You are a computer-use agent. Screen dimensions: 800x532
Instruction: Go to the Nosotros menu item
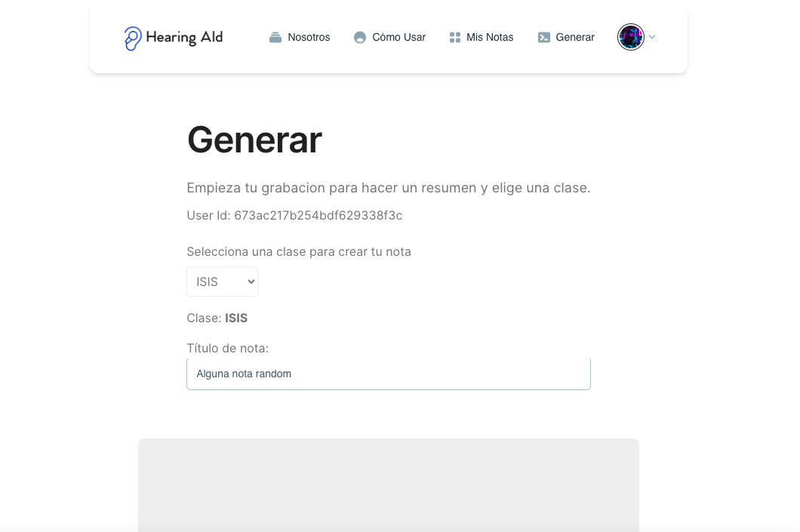300,37
